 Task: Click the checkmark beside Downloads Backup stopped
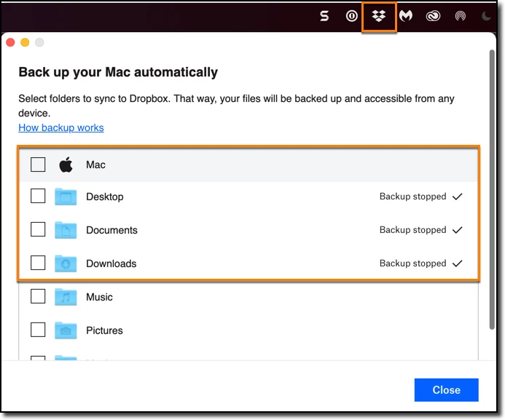(x=458, y=264)
